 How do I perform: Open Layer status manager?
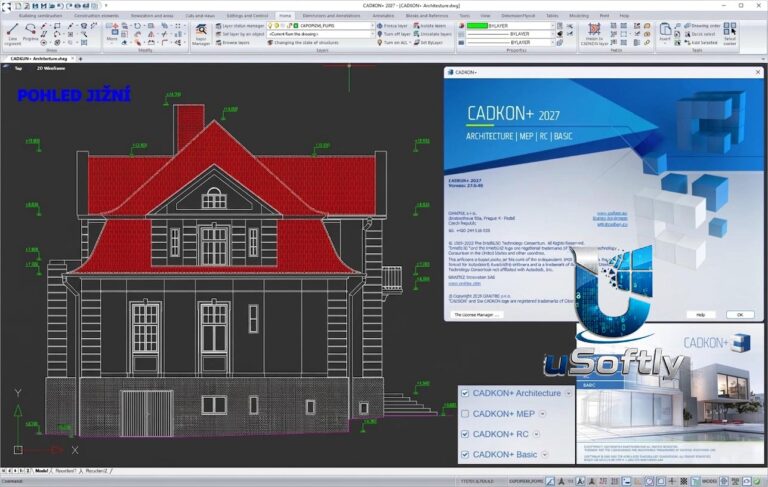pos(240,25)
